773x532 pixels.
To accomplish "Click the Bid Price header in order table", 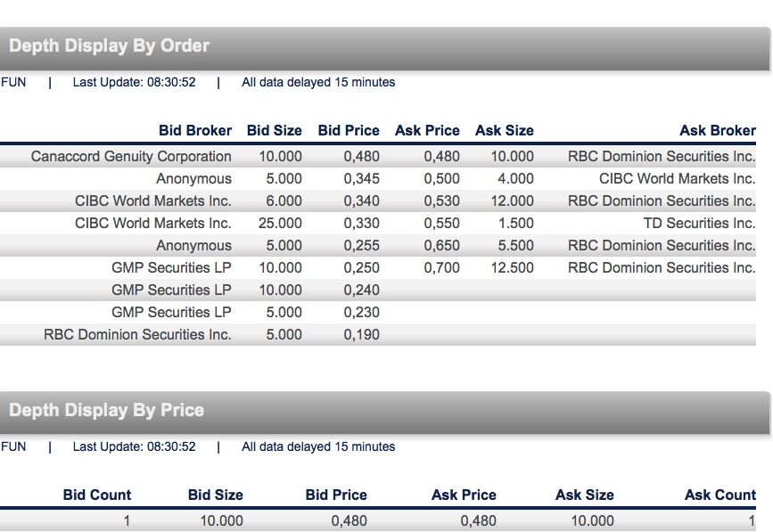I will tap(349, 130).
